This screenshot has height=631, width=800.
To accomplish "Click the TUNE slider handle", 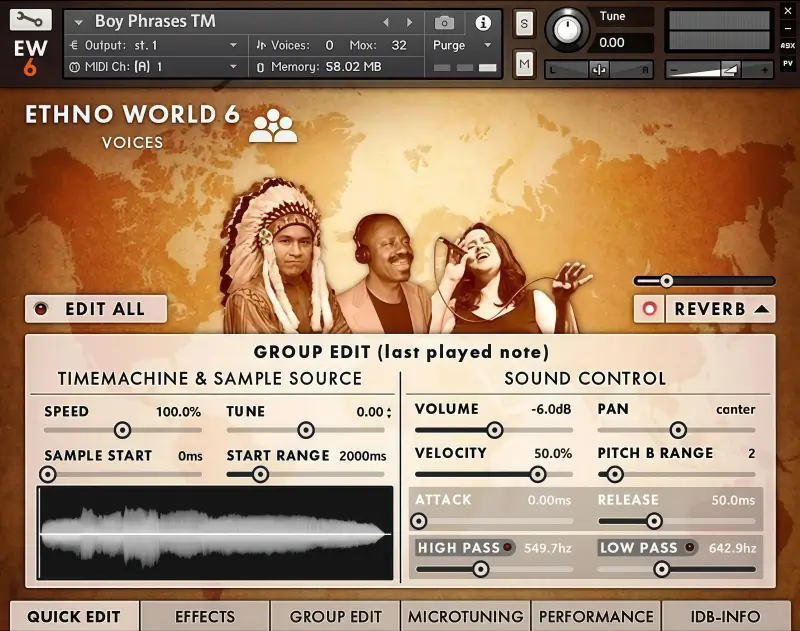I will pyautogui.click(x=306, y=430).
